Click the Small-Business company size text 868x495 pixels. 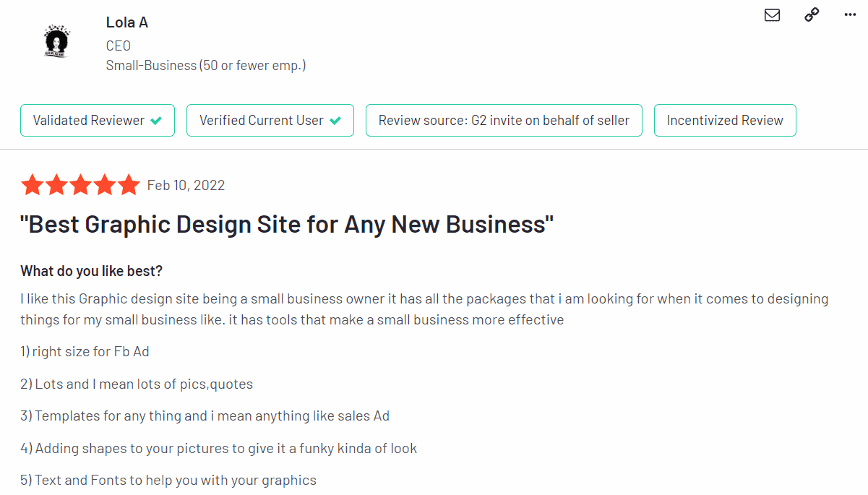[205, 65]
